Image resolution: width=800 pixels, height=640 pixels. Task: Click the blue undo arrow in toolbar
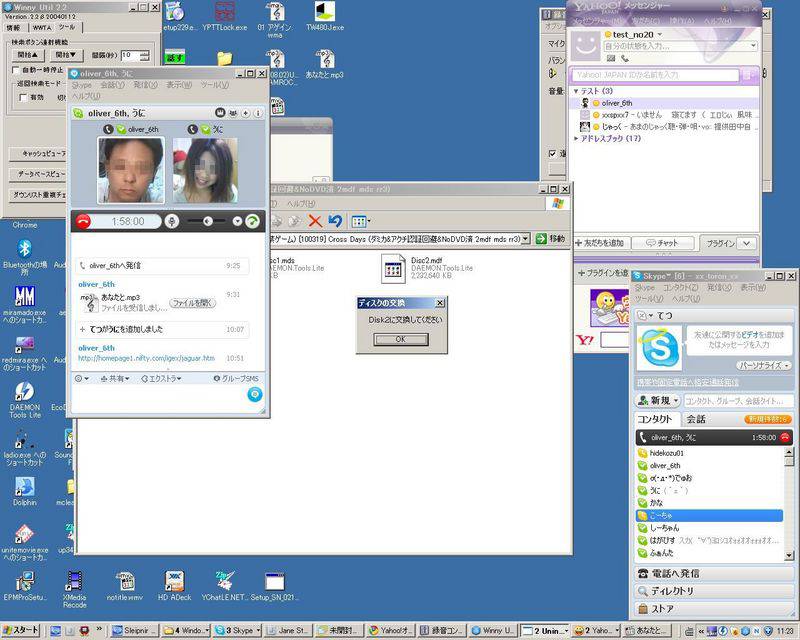point(335,221)
